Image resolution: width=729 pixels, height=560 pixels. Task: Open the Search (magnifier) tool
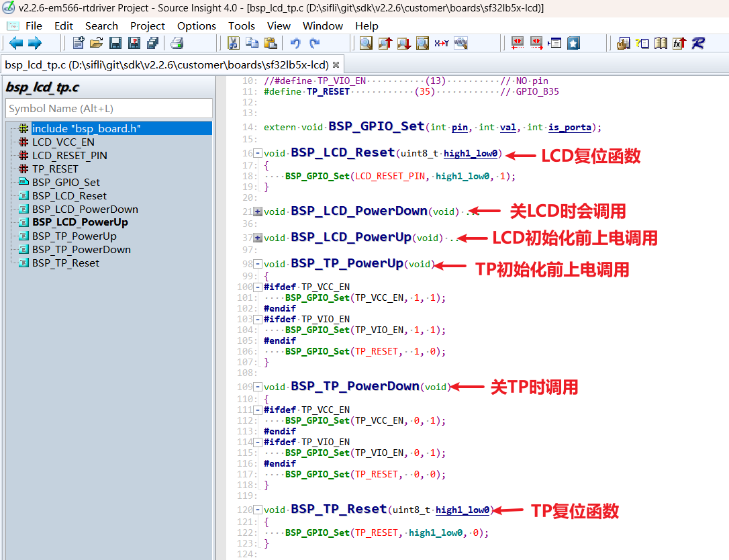[367, 43]
